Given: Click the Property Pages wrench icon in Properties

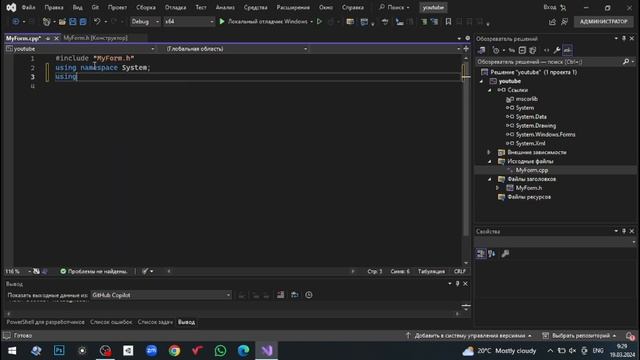Looking at the screenshot, I should [505, 254].
